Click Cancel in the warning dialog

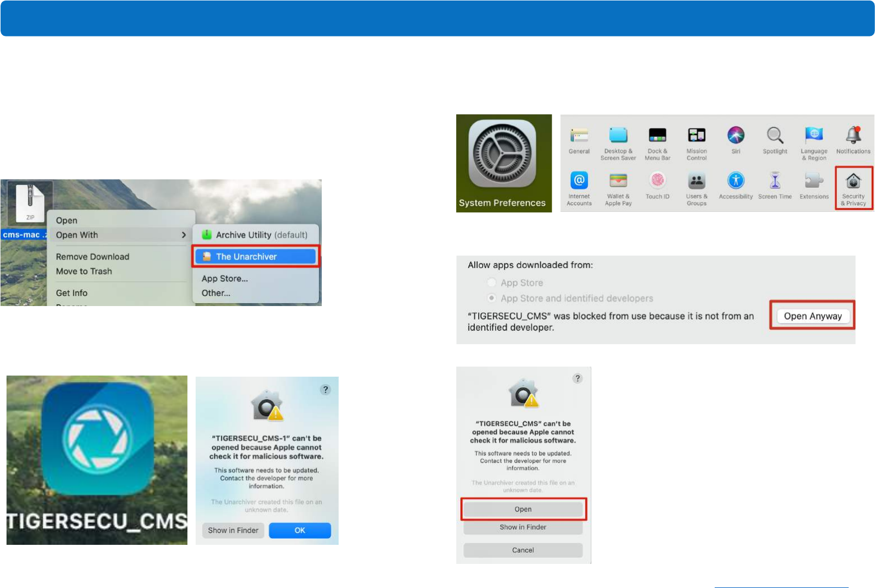[x=523, y=550]
